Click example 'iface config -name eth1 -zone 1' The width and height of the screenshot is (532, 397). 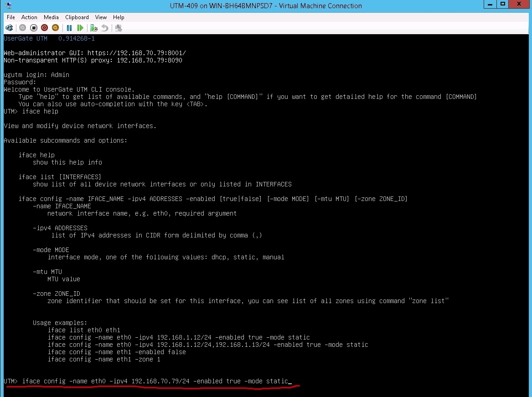(104, 359)
